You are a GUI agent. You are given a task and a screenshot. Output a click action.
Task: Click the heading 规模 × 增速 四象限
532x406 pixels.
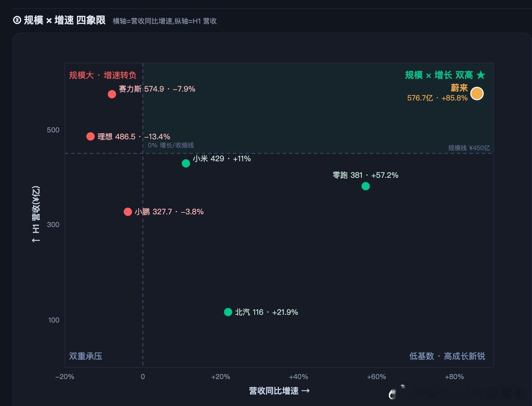tap(65, 20)
